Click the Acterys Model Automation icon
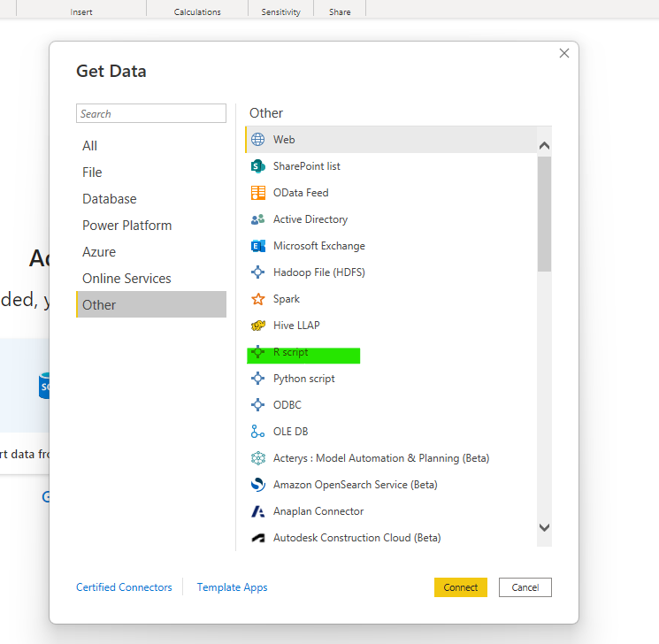This screenshot has height=644, width=659. pos(258,457)
